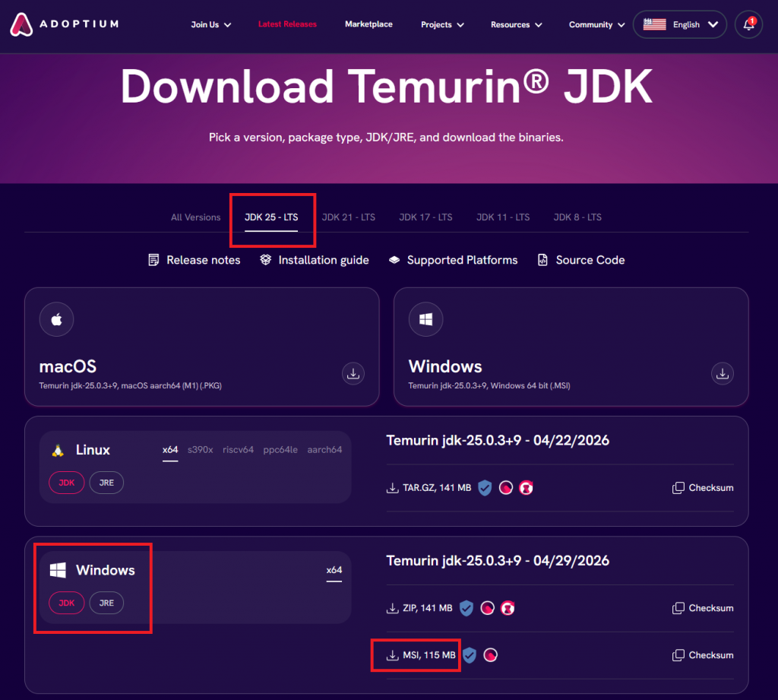Choose ppc64le architecture for Linux

pyautogui.click(x=280, y=450)
